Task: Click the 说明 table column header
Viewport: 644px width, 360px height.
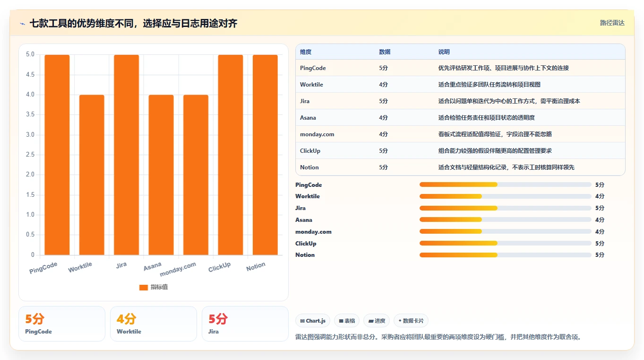Action: [444, 52]
